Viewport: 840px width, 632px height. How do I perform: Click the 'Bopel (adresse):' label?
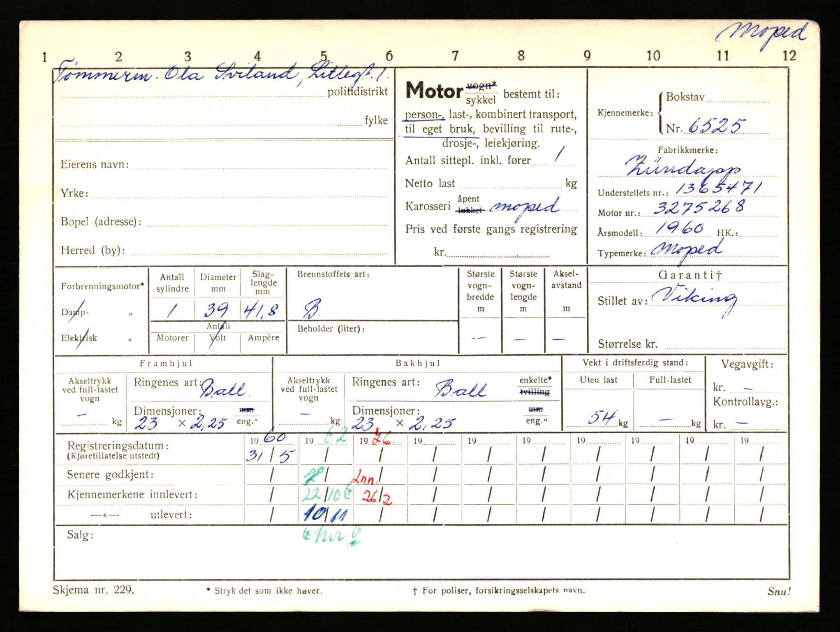click(x=101, y=222)
